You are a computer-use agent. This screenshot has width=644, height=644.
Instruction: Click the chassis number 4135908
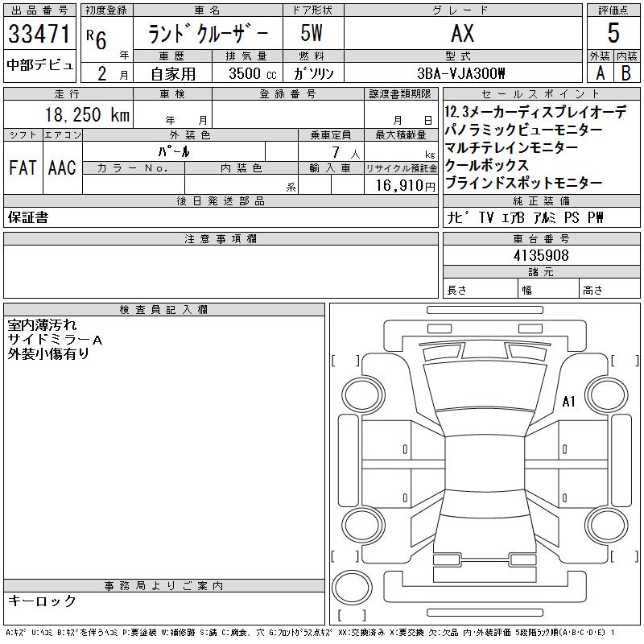[541, 256]
